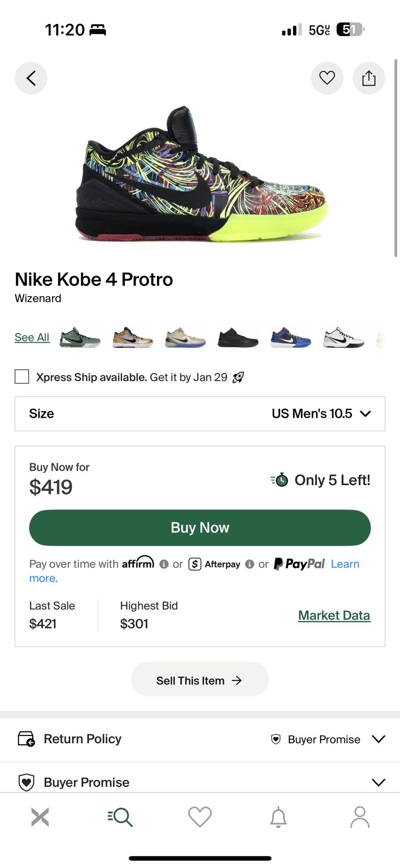
Task: Go to StockX home logo tab
Action: pos(40,817)
